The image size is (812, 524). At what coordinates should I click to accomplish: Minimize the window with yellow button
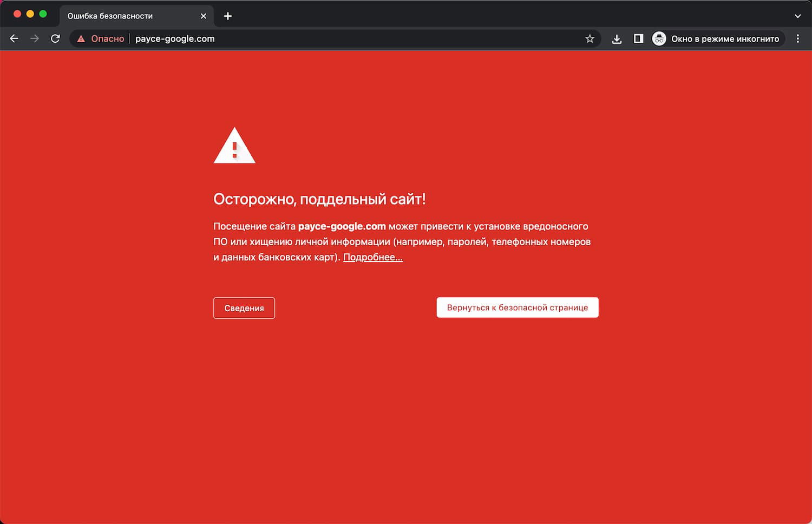coord(30,14)
